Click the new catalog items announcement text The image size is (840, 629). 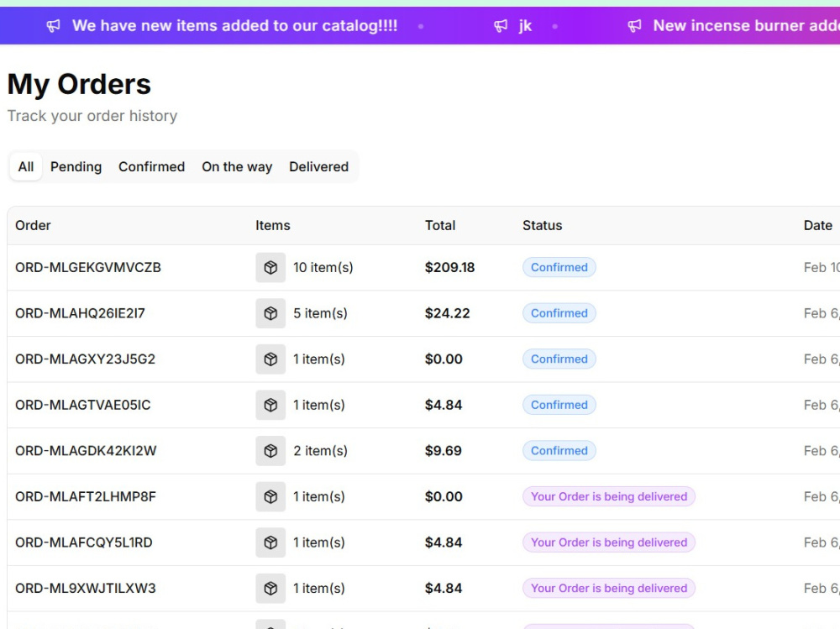coord(235,26)
